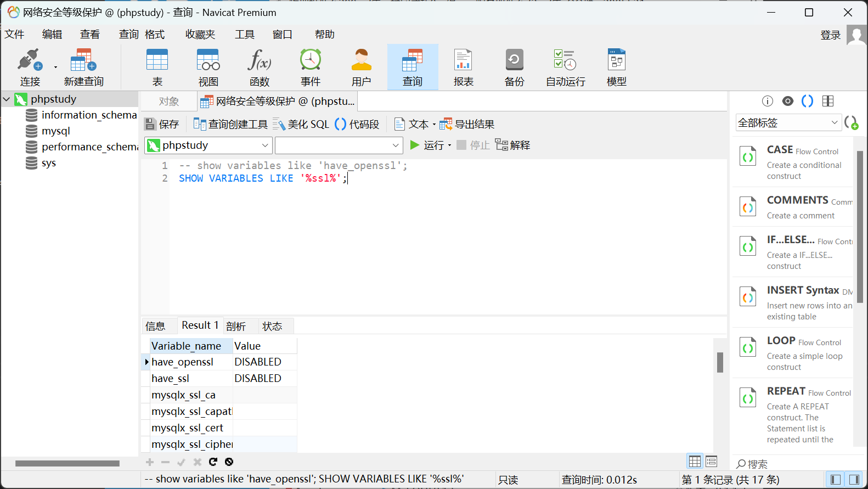
Task: Open the 模型 (Model) toolbar icon
Action: coord(616,67)
